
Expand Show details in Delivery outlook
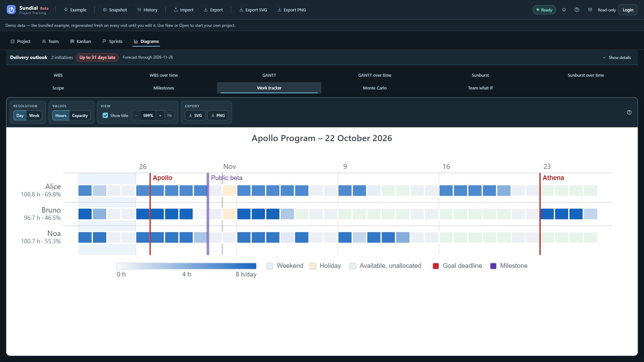click(x=617, y=57)
